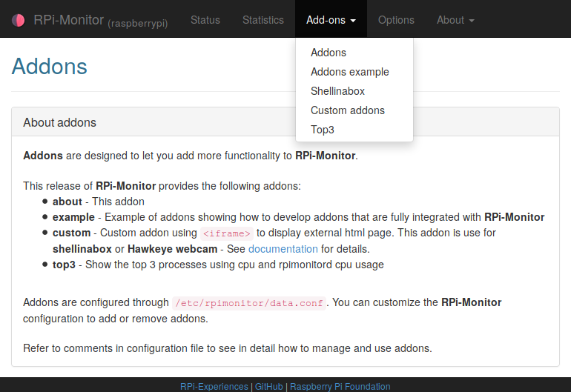Click the About addons panel title
Viewport: 571px width, 392px height.
[60, 123]
